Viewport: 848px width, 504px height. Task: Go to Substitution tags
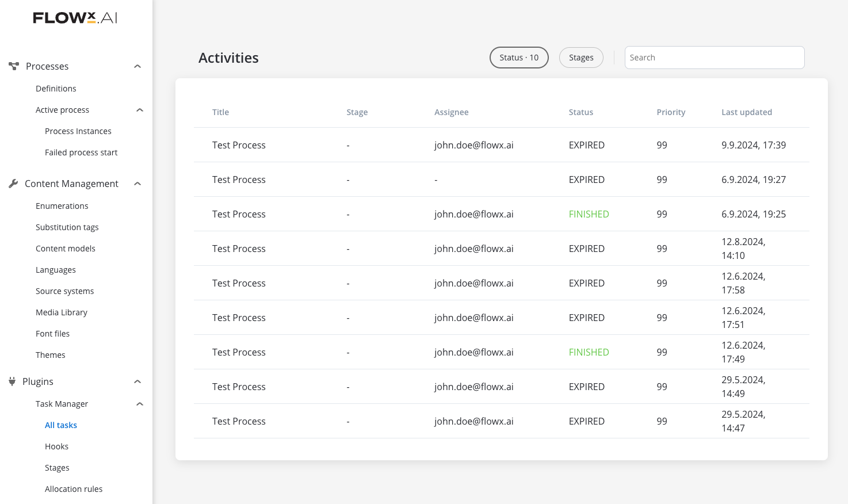coord(67,227)
